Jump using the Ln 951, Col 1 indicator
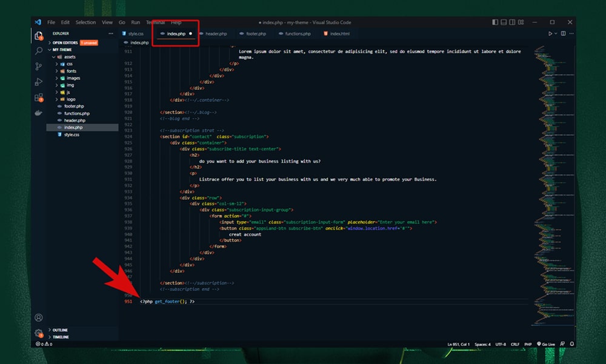The height and width of the screenshot is (364, 606). [459, 343]
